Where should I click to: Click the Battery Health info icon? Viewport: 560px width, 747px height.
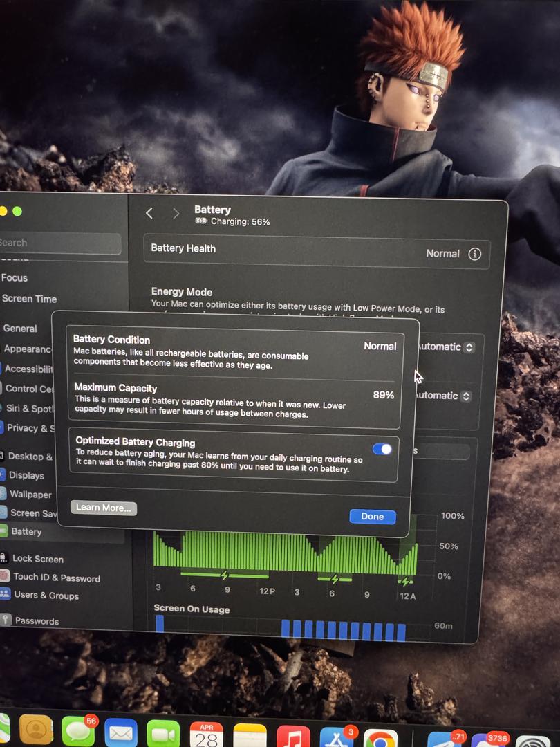474,254
